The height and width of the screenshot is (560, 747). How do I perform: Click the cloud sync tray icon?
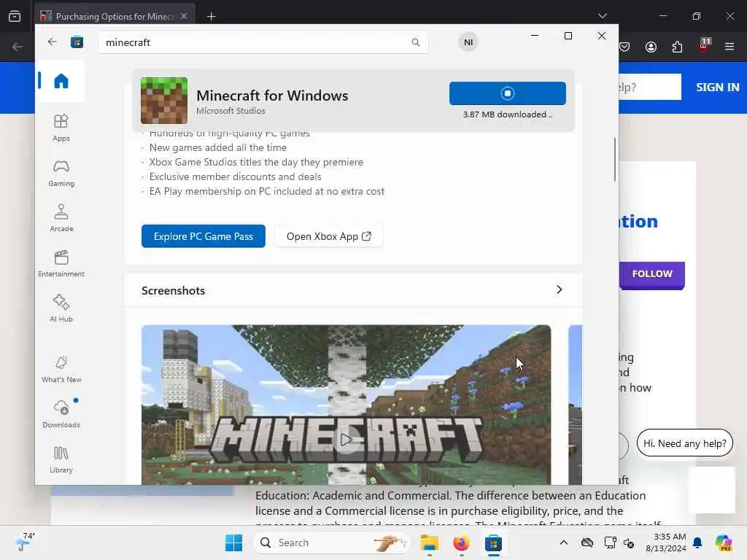[x=587, y=542]
